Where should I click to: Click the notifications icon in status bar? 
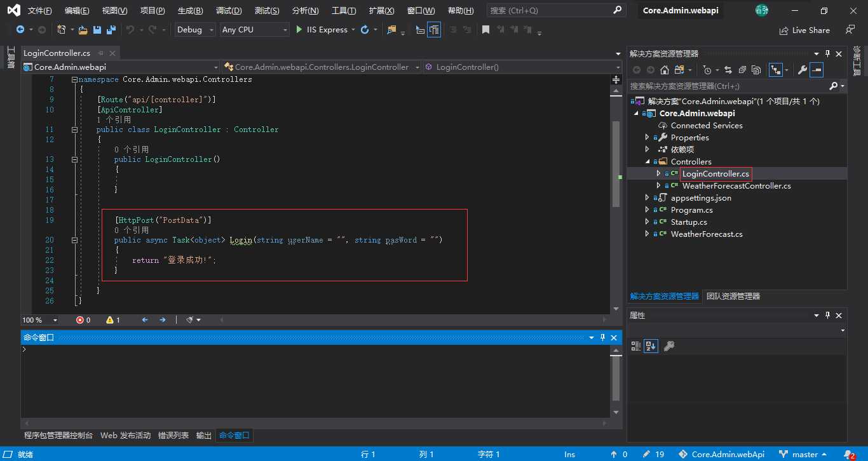point(850,455)
